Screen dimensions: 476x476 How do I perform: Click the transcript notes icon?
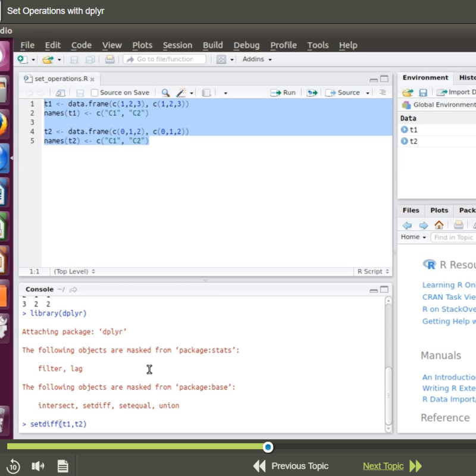click(x=63, y=466)
